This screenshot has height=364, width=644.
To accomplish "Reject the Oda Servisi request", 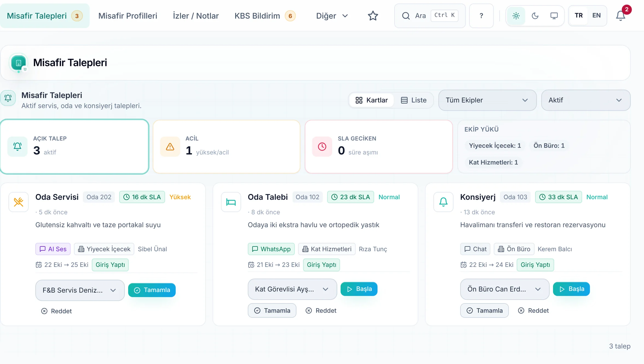I will point(56,311).
